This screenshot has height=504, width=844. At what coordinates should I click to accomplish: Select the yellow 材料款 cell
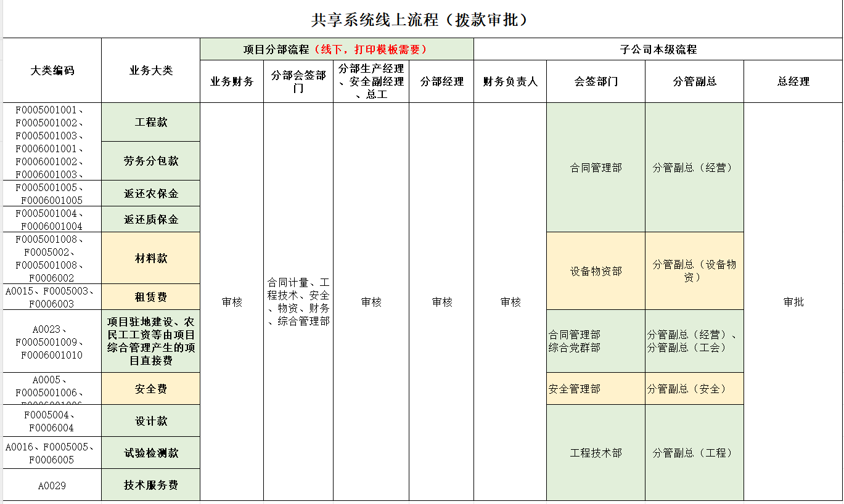coord(151,258)
